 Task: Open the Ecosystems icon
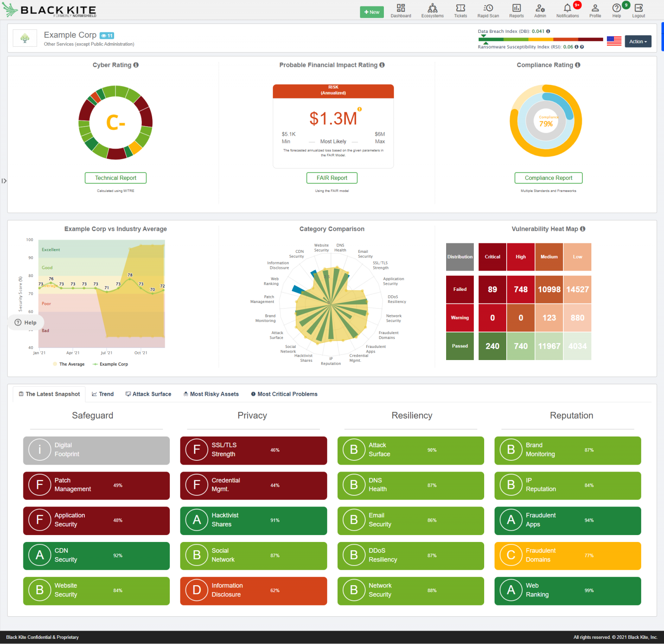click(x=432, y=10)
